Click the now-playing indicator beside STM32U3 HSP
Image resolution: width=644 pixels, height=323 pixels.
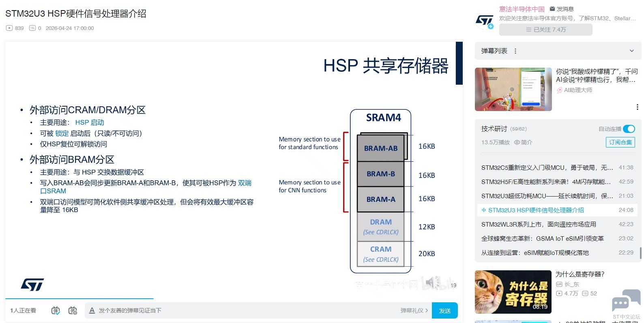pyautogui.click(x=484, y=210)
